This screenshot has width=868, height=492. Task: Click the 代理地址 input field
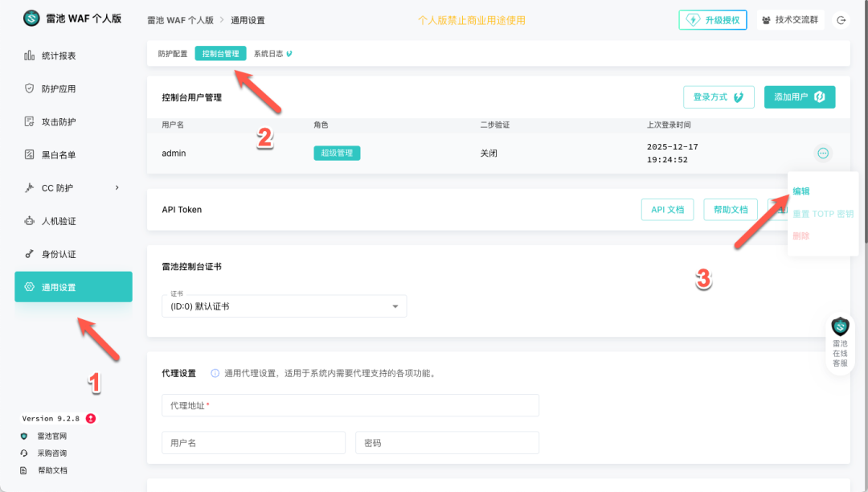pos(350,405)
